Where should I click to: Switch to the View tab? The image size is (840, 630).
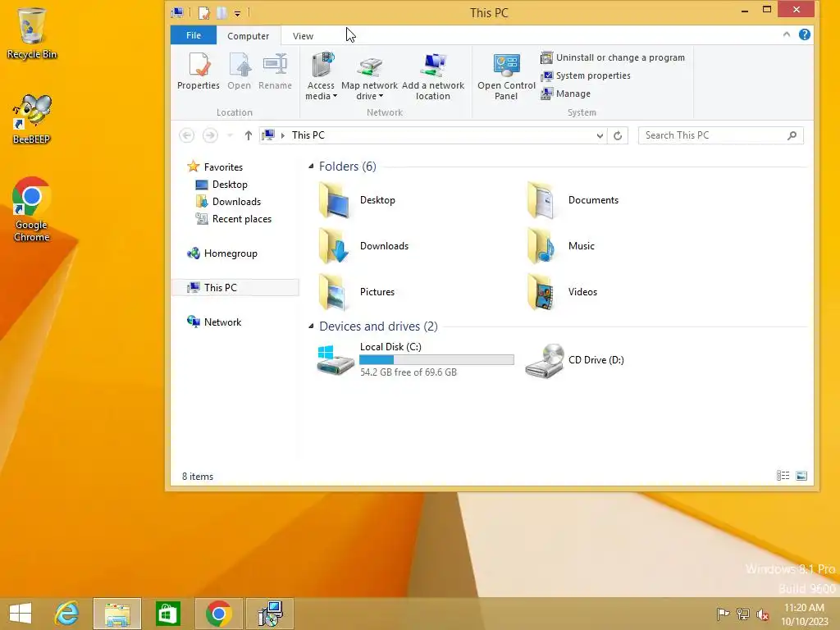click(303, 36)
